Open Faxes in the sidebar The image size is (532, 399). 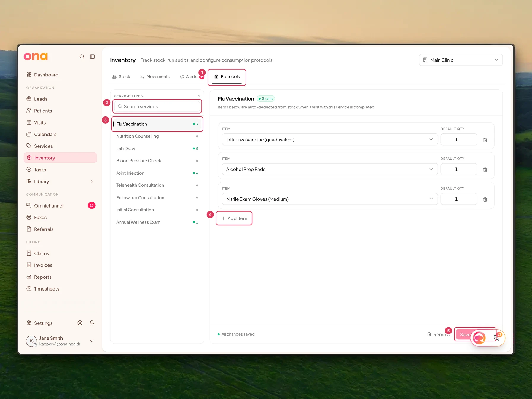(60, 218)
